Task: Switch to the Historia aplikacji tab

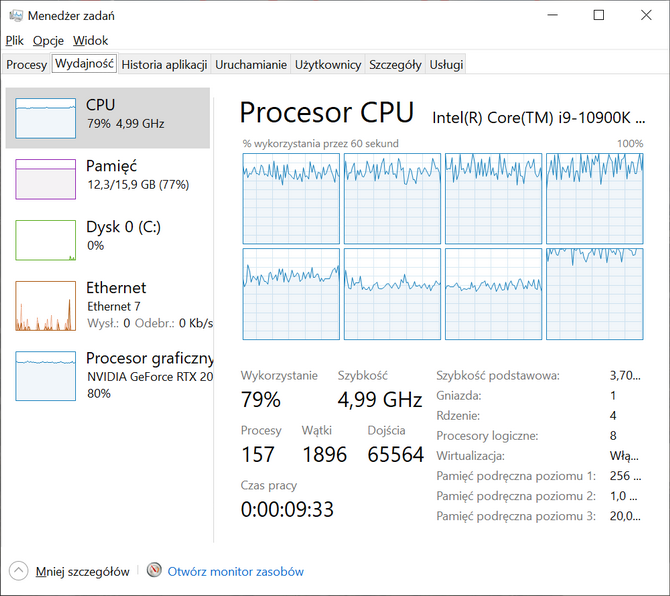Action: point(165,65)
